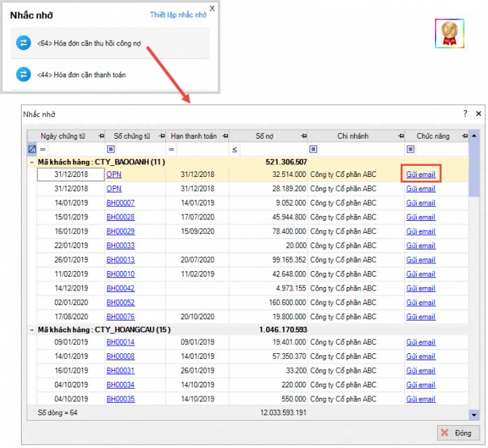Open voucher BH00007
The image size is (488, 448).
click(x=121, y=203)
